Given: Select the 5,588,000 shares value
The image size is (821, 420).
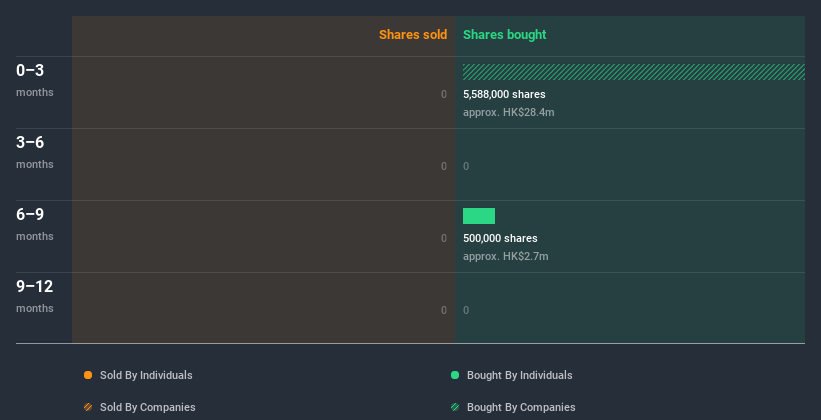Looking at the screenshot, I should coord(504,95).
